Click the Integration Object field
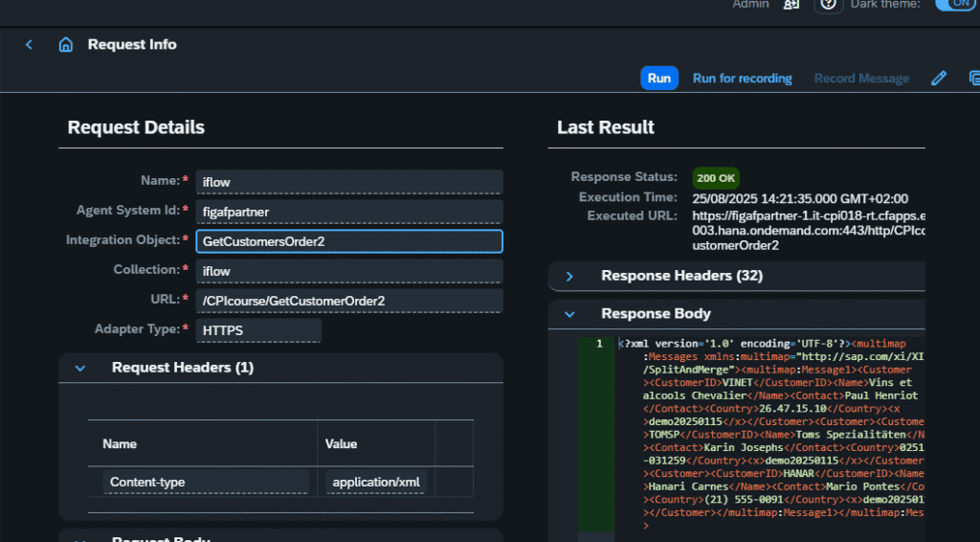 349,241
